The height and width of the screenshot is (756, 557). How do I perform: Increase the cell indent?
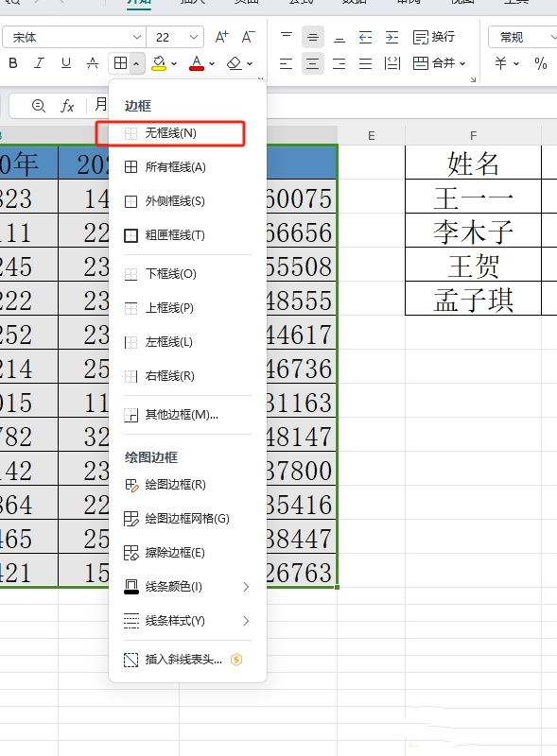pyautogui.click(x=392, y=37)
